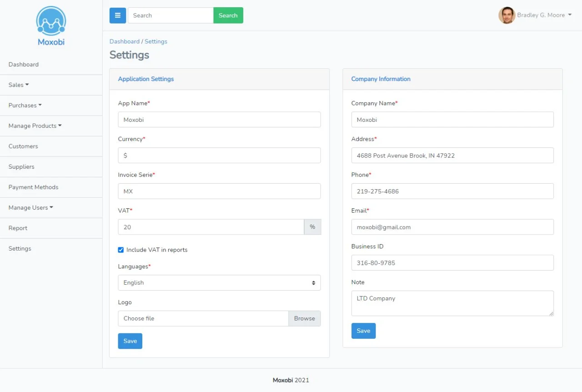Click the VAT percent sign addon
582x392 pixels.
(x=312, y=227)
